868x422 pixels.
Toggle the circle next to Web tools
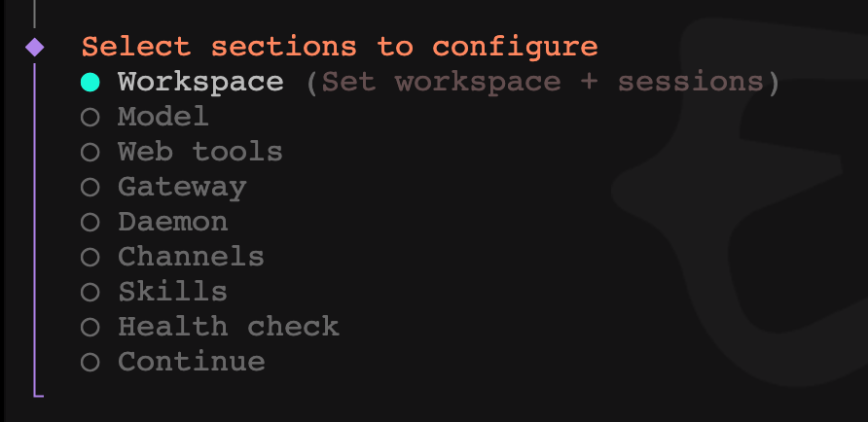[x=90, y=153]
